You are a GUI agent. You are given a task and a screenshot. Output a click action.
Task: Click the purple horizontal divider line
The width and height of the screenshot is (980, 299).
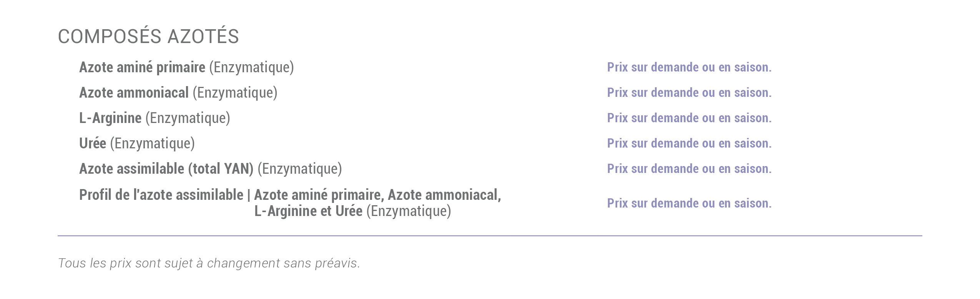coord(490,236)
